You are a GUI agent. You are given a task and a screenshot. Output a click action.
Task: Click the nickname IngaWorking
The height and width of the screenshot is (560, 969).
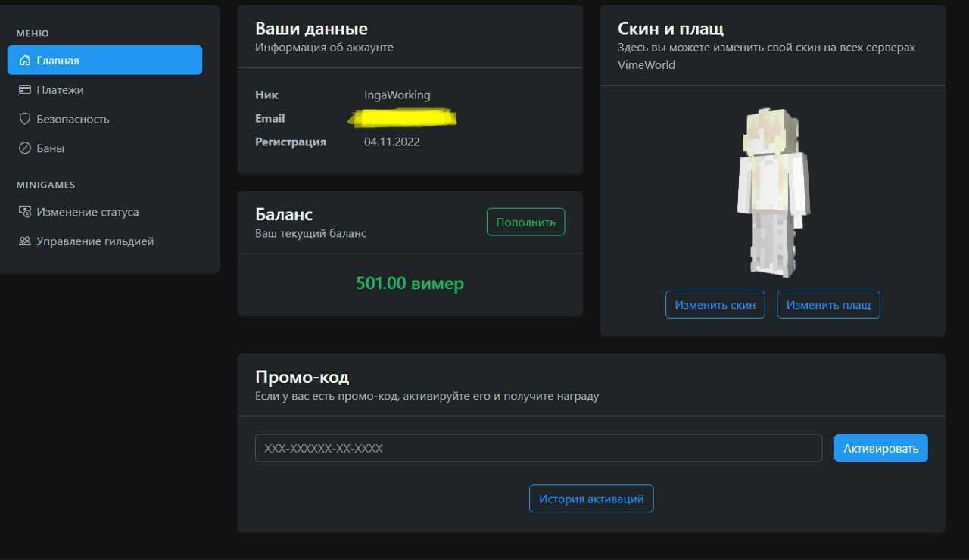[x=397, y=95]
